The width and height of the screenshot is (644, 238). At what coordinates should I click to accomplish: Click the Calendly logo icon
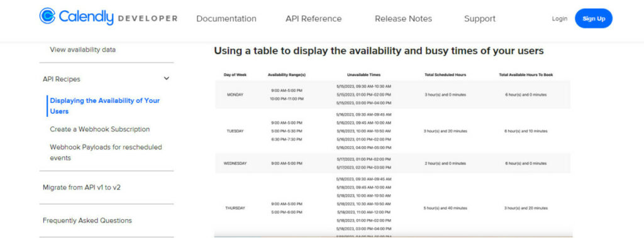(x=47, y=16)
